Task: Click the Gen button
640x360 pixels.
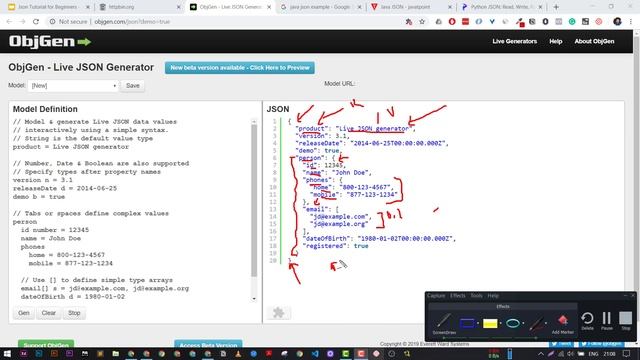Action: pos(24,313)
